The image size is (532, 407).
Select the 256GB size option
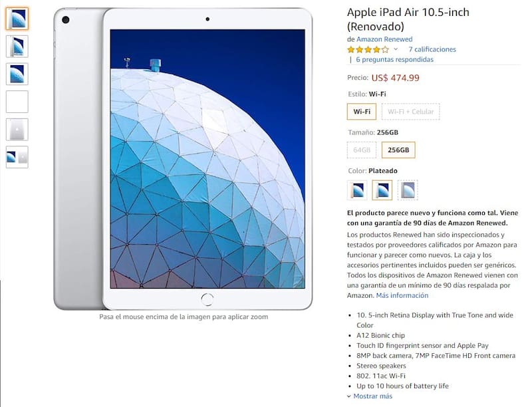pyautogui.click(x=398, y=150)
